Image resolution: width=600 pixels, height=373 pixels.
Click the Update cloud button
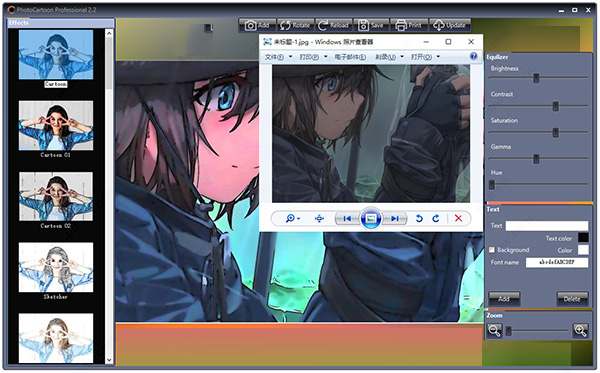coord(450,25)
